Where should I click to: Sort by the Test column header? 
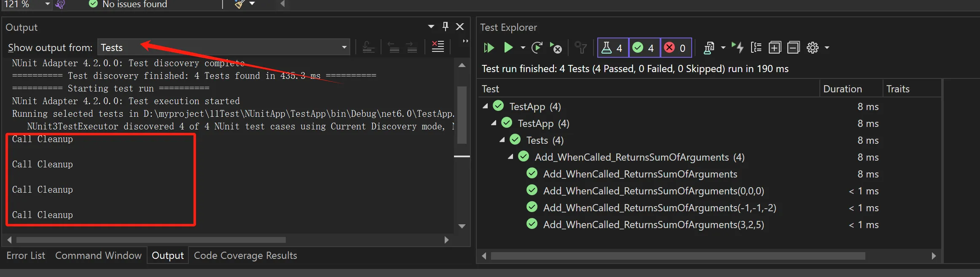click(649, 89)
